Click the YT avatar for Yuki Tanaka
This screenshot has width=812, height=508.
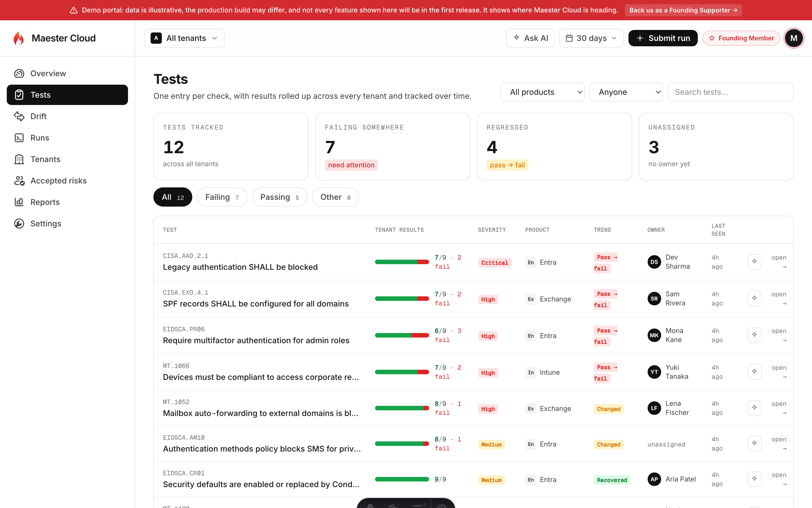tap(654, 372)
